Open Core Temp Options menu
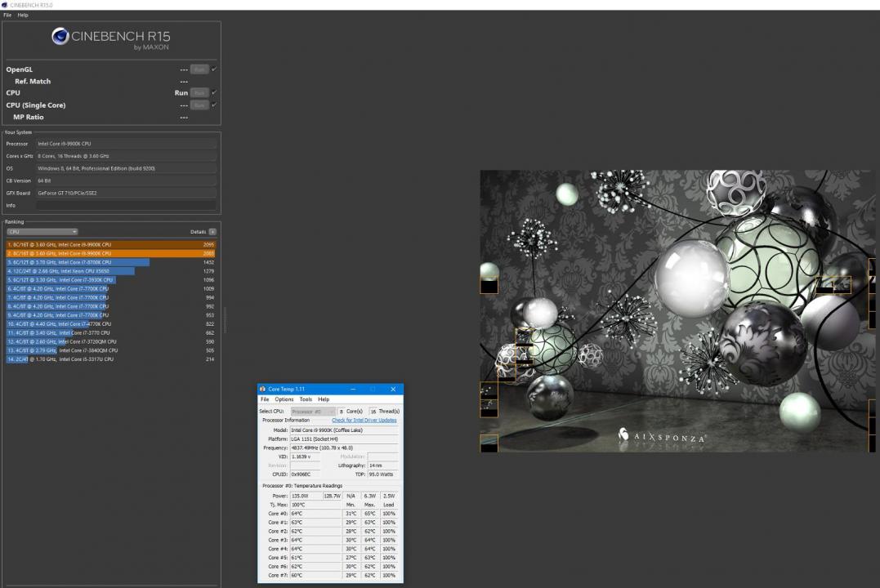 284,399
